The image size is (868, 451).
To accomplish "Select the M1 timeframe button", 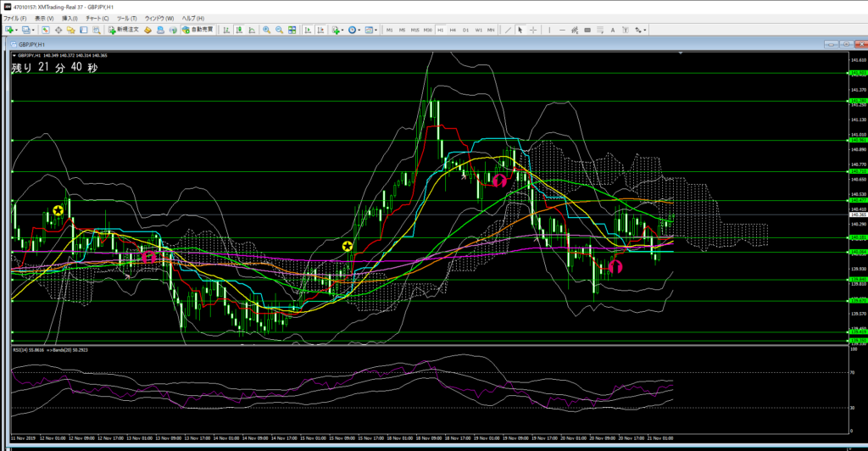I will 389,30.
